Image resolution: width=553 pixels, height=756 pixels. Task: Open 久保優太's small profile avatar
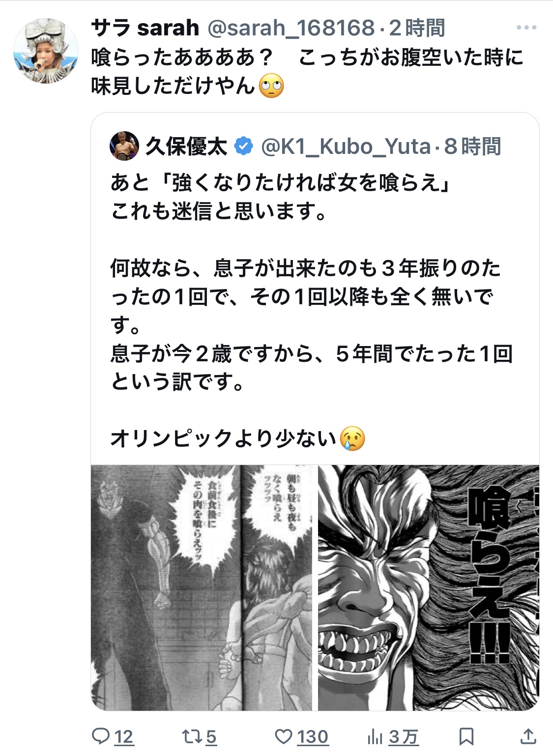click(124, 146)
